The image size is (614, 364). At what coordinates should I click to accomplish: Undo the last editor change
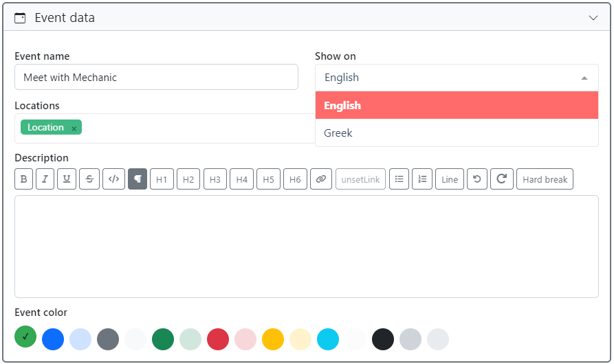point(476,179)
